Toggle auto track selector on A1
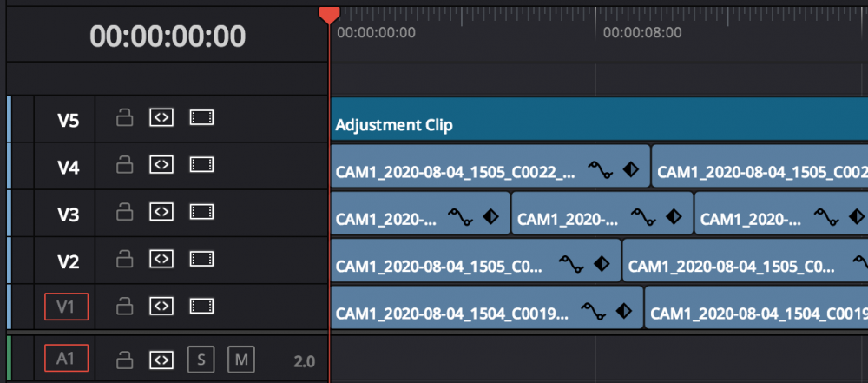 point(161,359)
